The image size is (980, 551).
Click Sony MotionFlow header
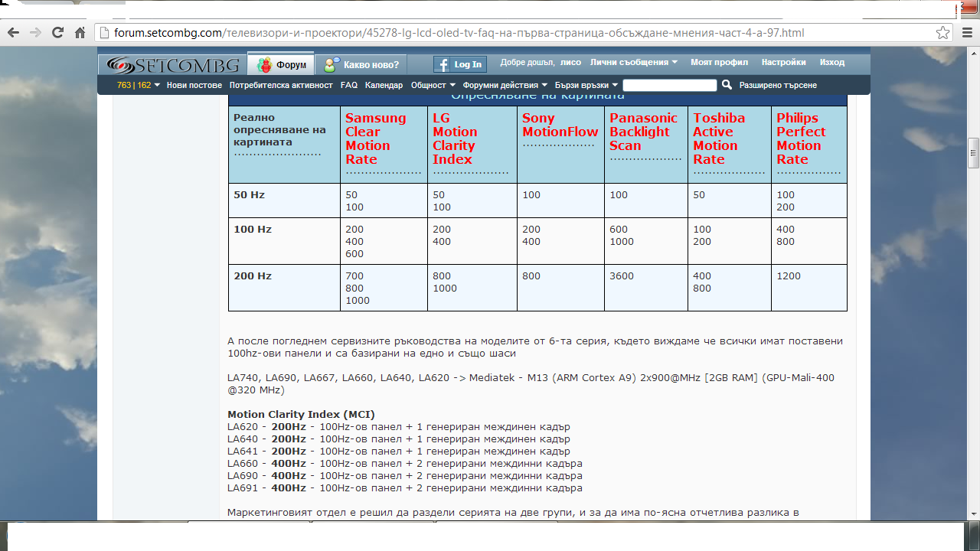pos(560,125)
